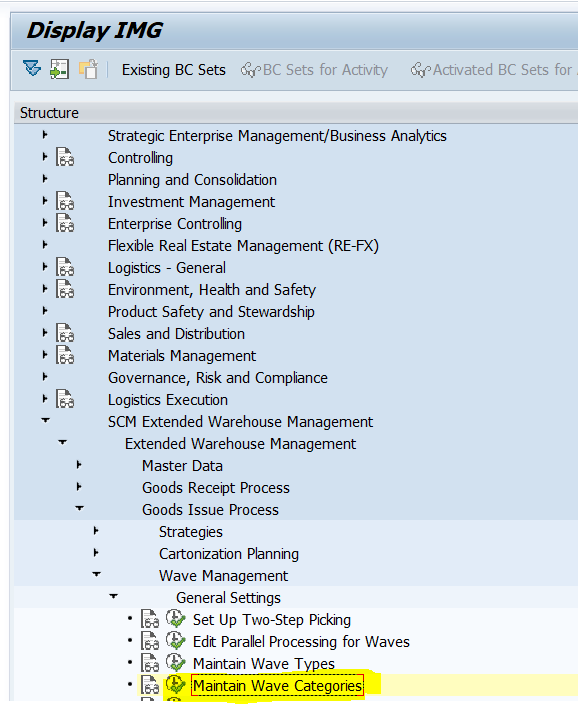The height and width of the screenshot is (704, 578).
Task: Open documentation for Maintain Wave Types
Action: coord(150,663)
